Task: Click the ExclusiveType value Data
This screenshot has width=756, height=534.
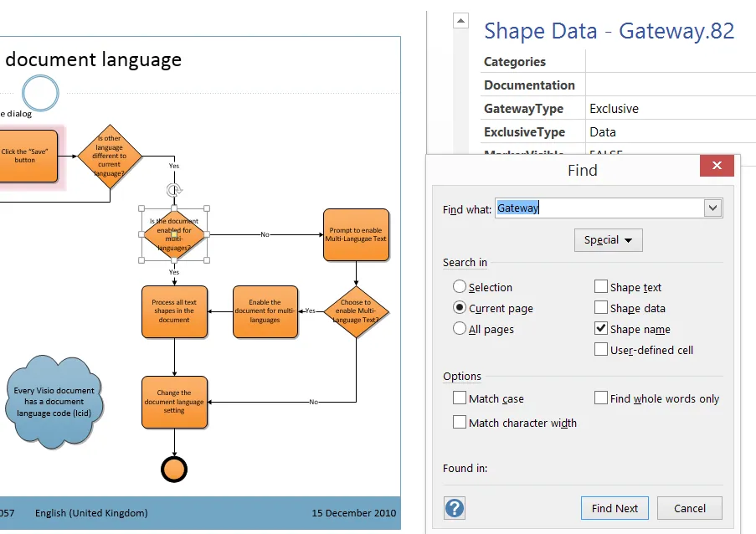Action: click(603, 132)
